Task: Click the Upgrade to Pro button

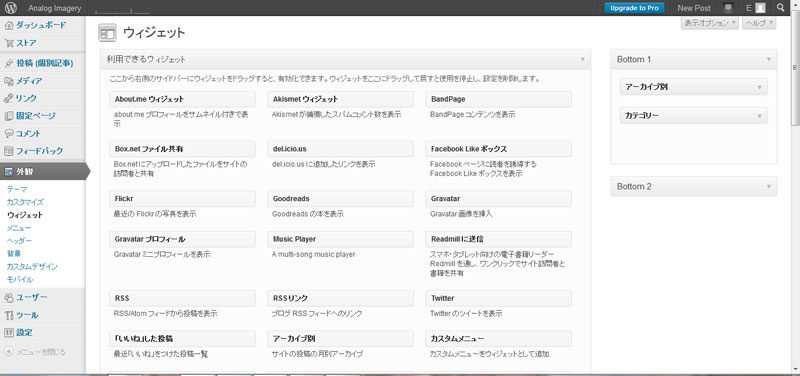Action: click(x=634, y=8)
